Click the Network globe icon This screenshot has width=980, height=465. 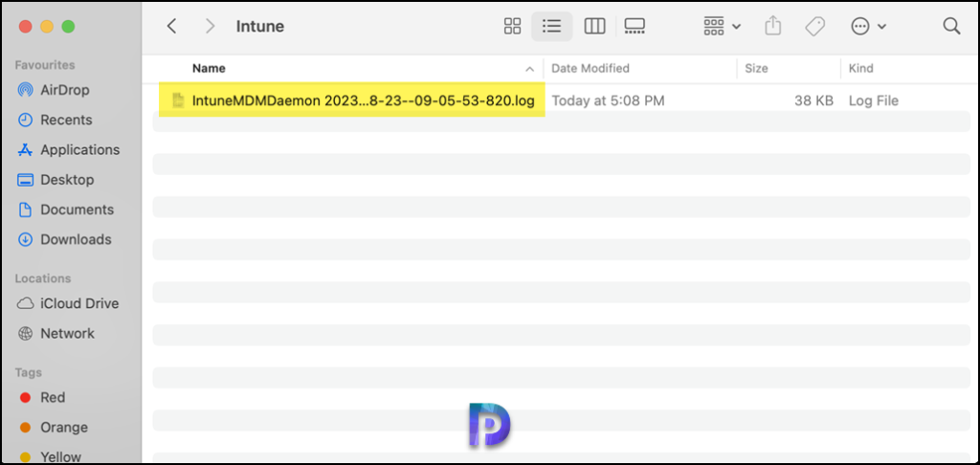(x=26, y=334)
